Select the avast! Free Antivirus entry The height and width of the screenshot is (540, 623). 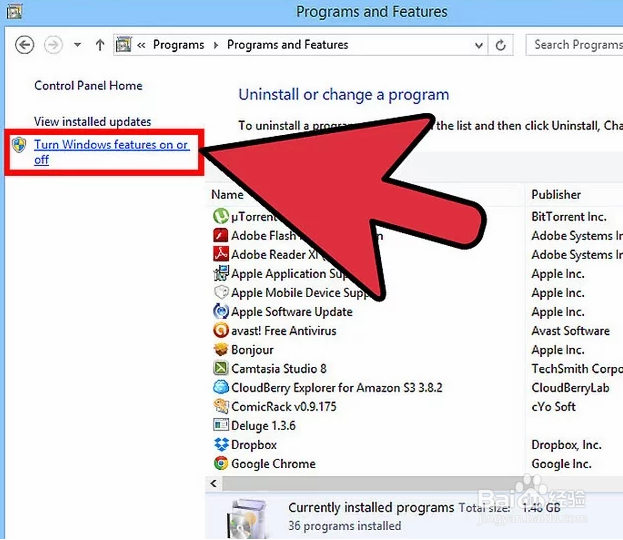pyautogui.click(x=284, y=331)
